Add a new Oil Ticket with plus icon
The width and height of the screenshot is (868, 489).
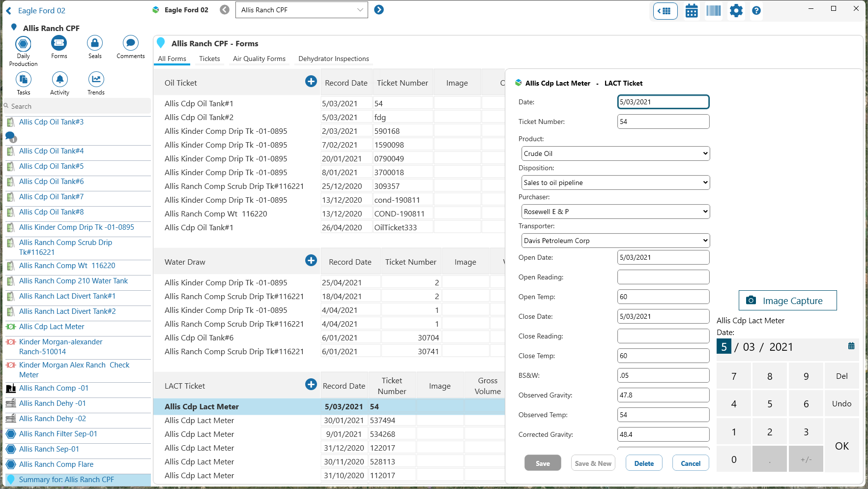tap(311, 82)
